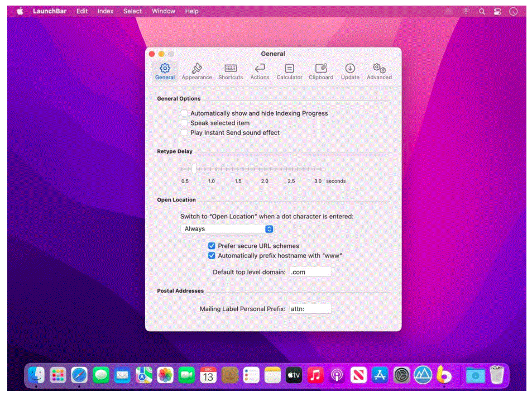Click the blue mountain app icon in Dock
Viewport: 532px width, 396px height.
point(423,375)
